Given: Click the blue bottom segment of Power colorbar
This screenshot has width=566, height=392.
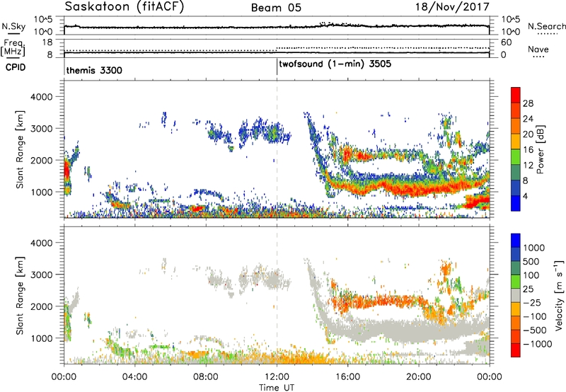Looking at the screenshot, I should [x=516, y=203].
